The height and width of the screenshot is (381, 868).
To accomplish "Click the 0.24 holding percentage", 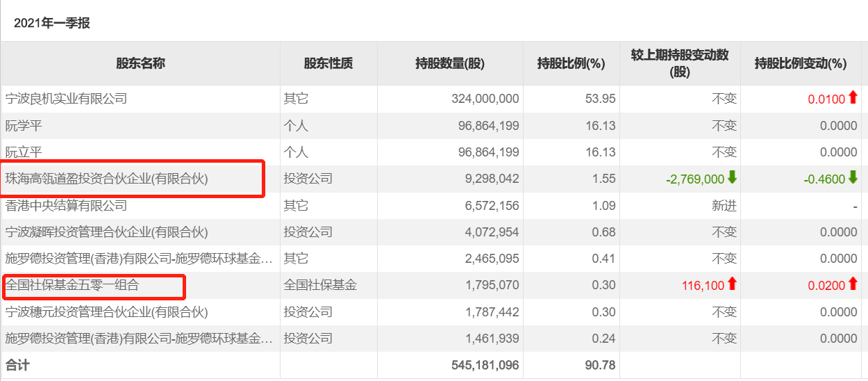I will [604, 339].
